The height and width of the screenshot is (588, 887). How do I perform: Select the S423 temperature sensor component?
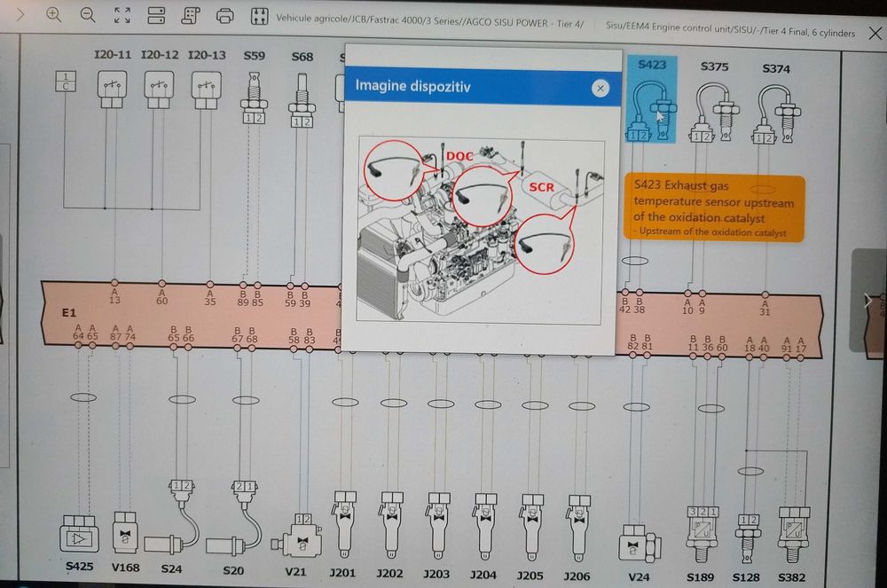click(651, 100)
